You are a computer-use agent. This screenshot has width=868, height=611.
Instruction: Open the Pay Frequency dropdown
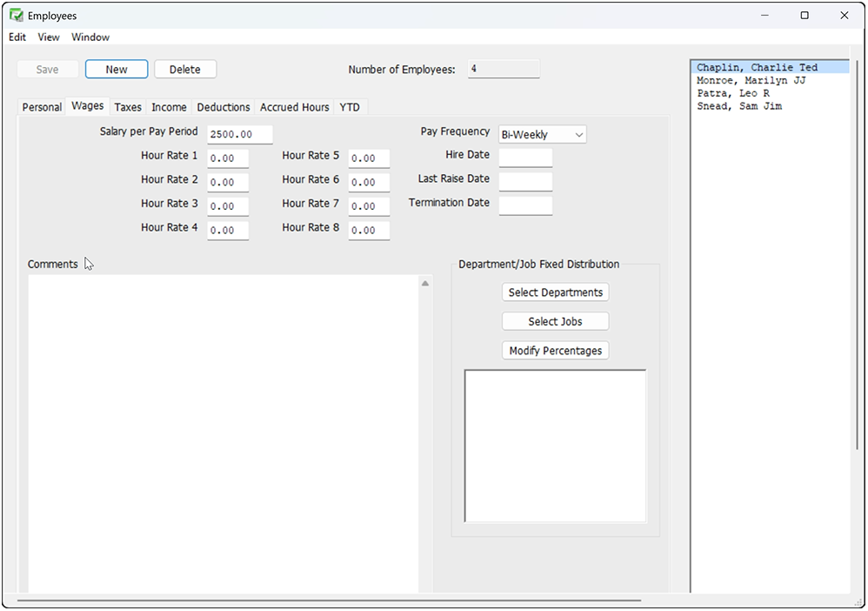point(543,135)
